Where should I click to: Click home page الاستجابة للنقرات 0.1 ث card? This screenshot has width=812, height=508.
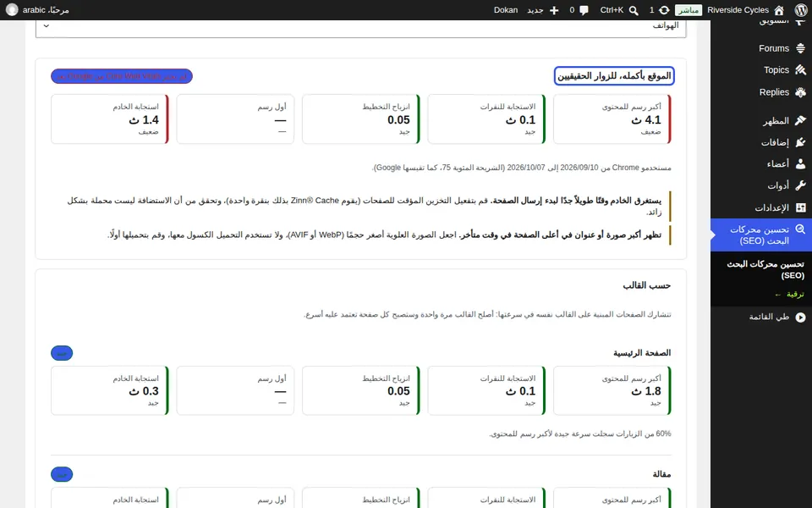[487, 391]
